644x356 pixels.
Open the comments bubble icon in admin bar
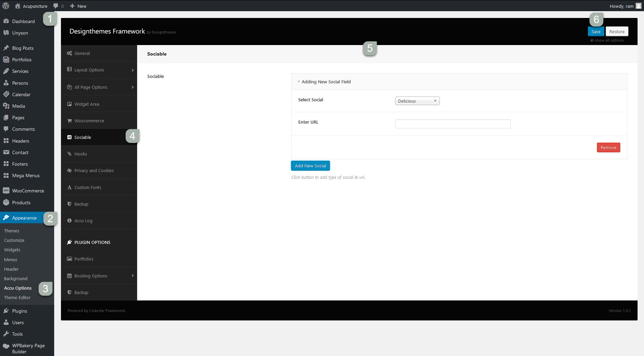pos(56,6)
